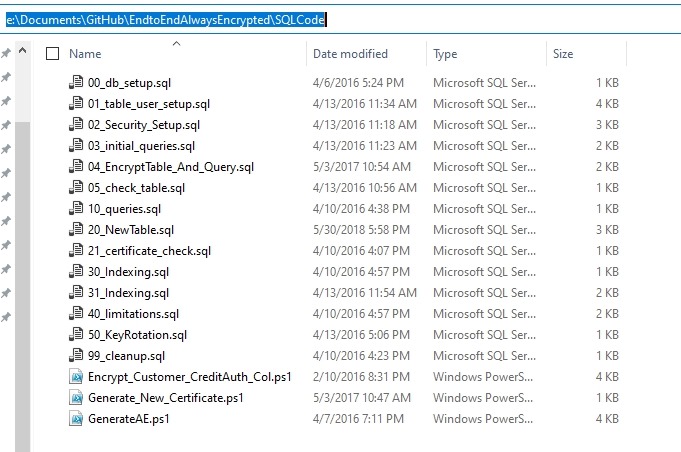Viewport: 681px width, 452px height.
Task: Sort files by the Size column
Action: click(563, 54)
